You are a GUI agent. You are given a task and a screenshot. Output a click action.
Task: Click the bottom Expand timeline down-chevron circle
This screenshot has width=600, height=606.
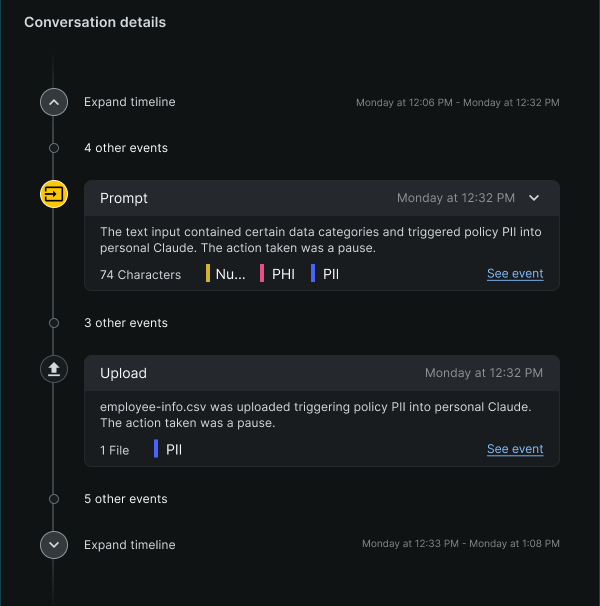pos(54,545)
